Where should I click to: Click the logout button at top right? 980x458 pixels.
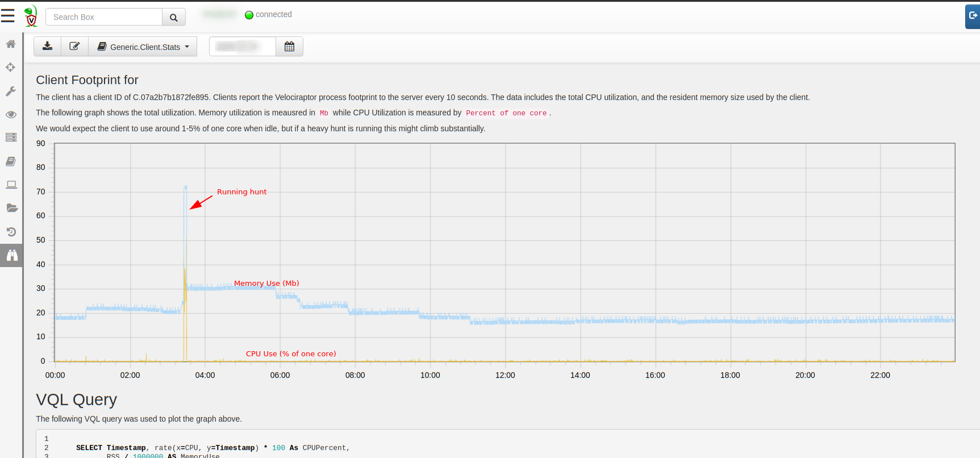[x=973, y=16]
